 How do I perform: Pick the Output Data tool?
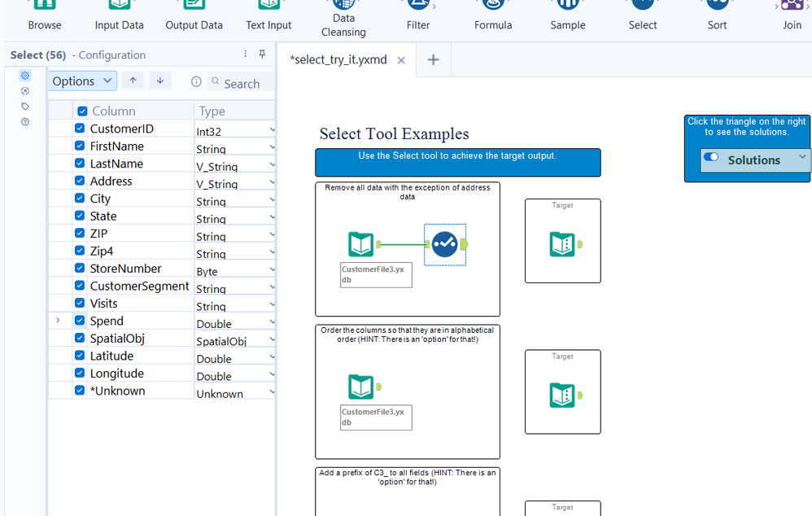[x=194, y=15]
